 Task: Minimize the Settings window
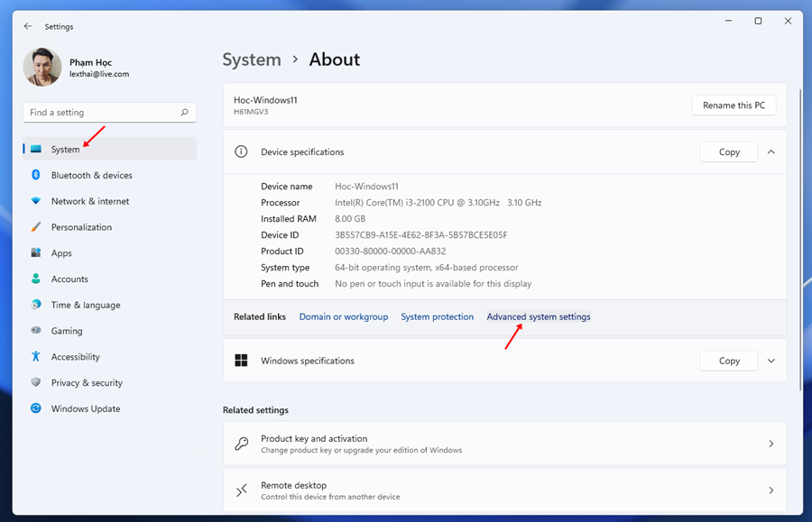click(728, 21)
